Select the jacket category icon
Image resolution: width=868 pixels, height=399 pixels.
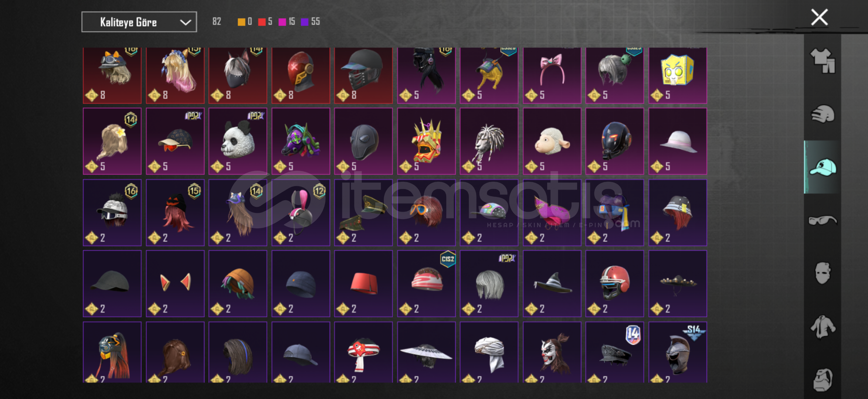[823, 327]
